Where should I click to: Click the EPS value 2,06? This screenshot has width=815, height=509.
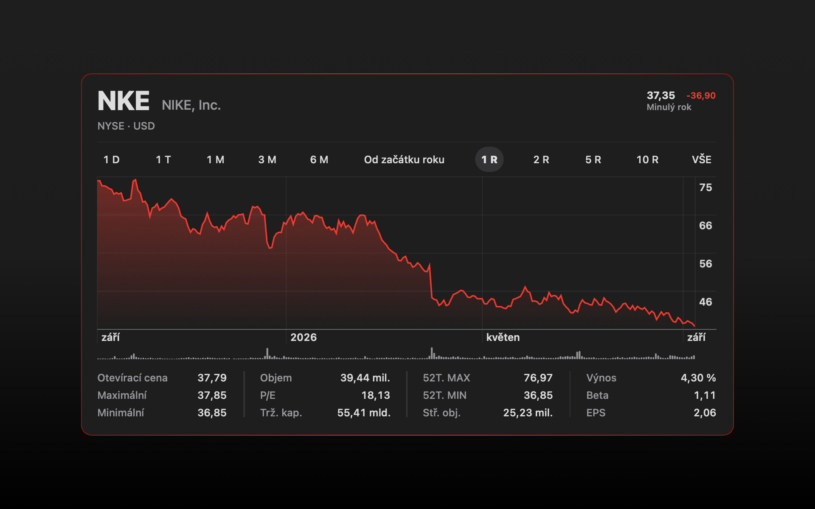tap(704, 413)
